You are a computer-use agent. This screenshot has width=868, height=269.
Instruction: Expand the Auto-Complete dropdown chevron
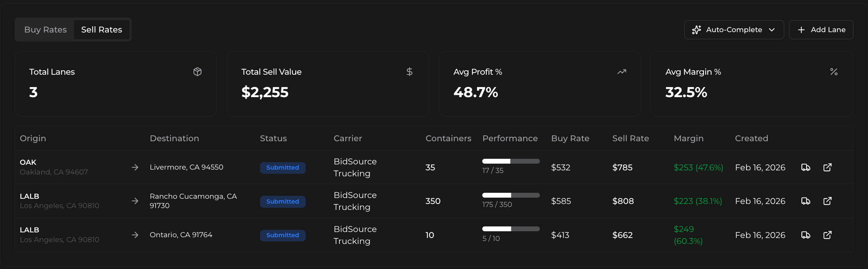[x=772, y=30]
